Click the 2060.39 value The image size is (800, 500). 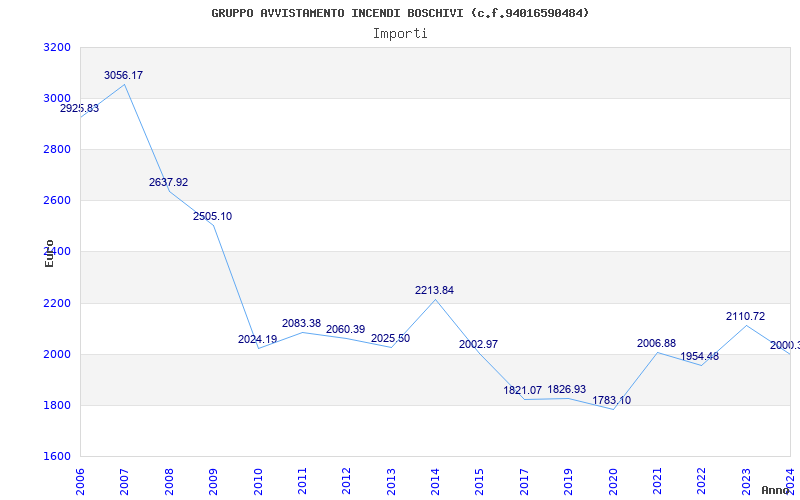(x=345, y=330)
